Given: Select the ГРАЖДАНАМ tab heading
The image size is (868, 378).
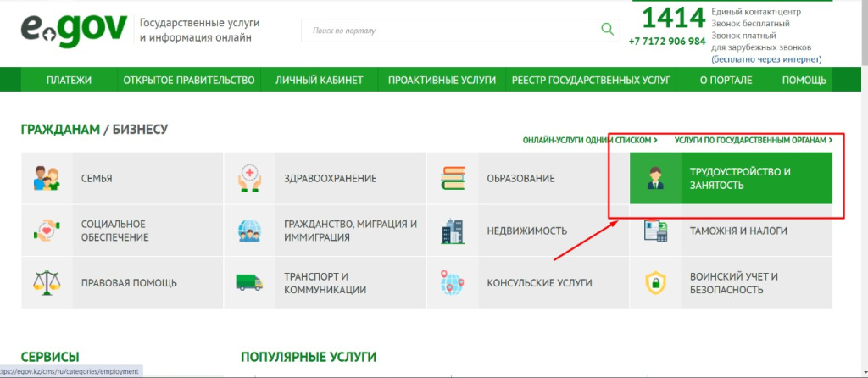Looking at the screenshot, I should pyautogui.click(x=60, y=130).
